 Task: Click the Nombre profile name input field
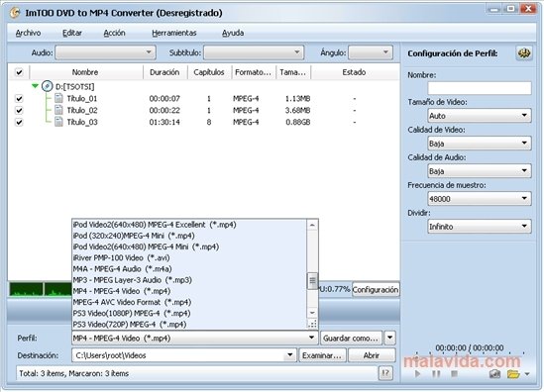[480, 88]
